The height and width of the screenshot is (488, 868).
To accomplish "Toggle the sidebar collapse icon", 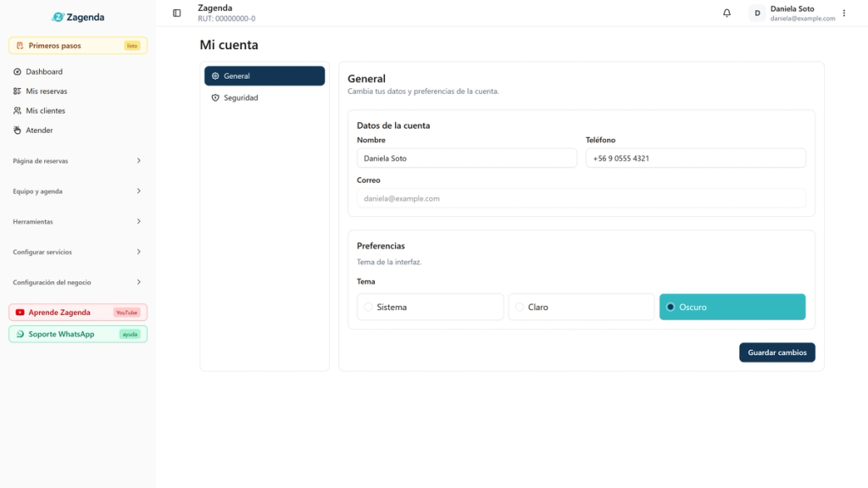I will [176, 13].
